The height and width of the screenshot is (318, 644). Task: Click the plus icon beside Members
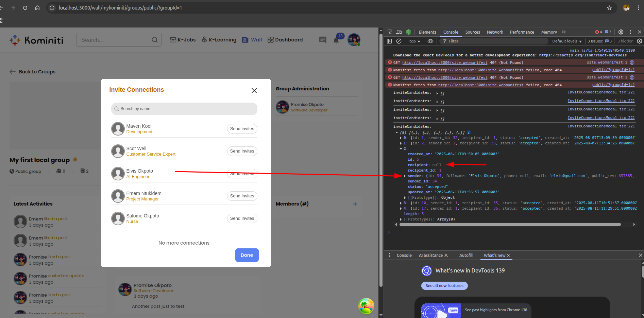pyautogui.click(x=355, y=204)
